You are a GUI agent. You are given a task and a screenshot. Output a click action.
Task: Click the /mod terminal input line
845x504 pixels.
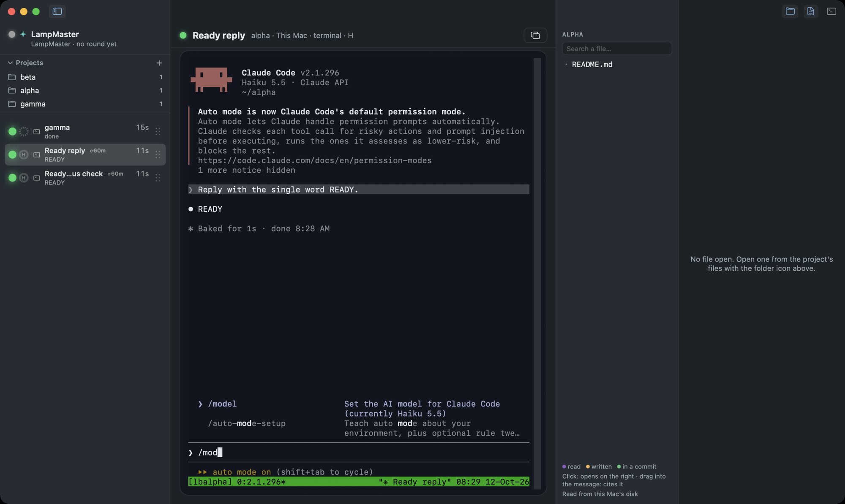pos(359,453)
